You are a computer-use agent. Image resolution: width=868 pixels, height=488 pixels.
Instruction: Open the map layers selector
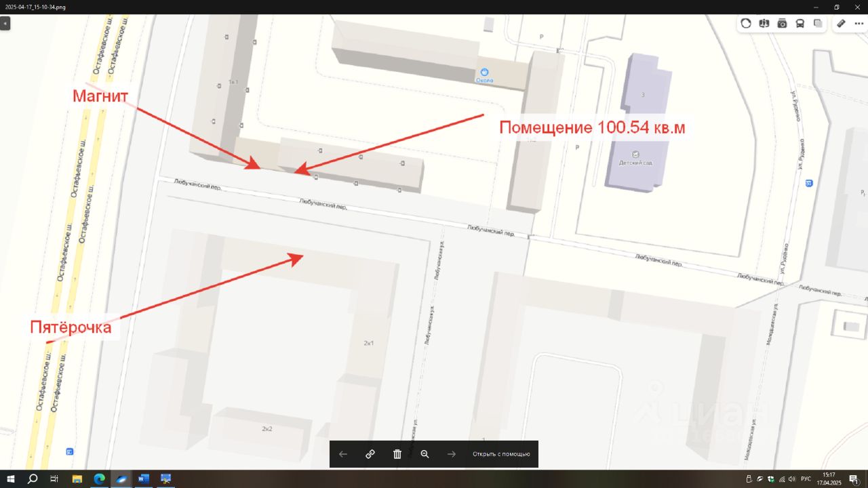[x=818, y=23]
